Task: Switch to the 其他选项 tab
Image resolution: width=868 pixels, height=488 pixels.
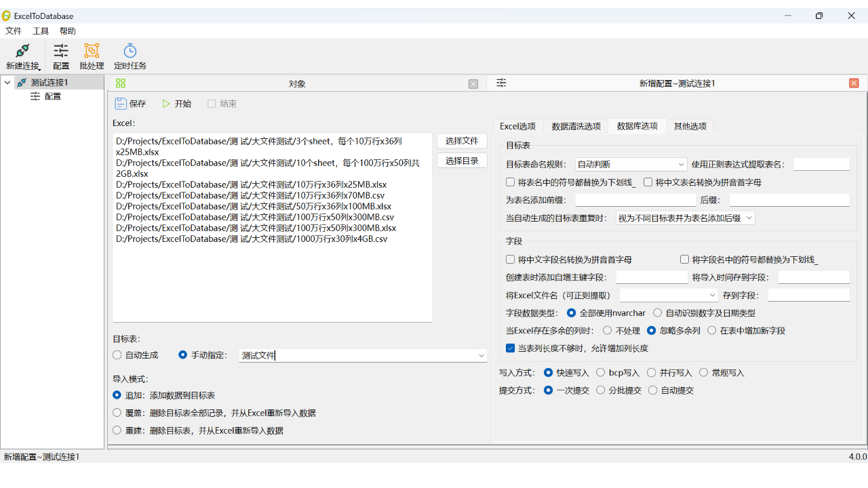Action: 690,126
